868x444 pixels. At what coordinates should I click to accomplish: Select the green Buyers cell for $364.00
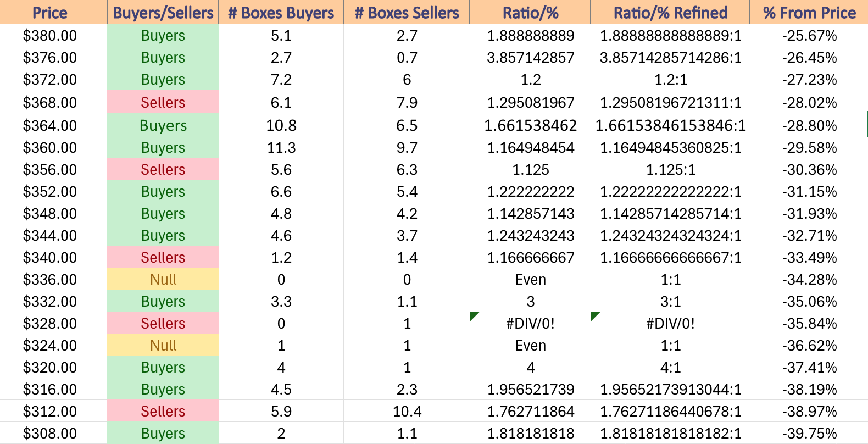(163, 125)
